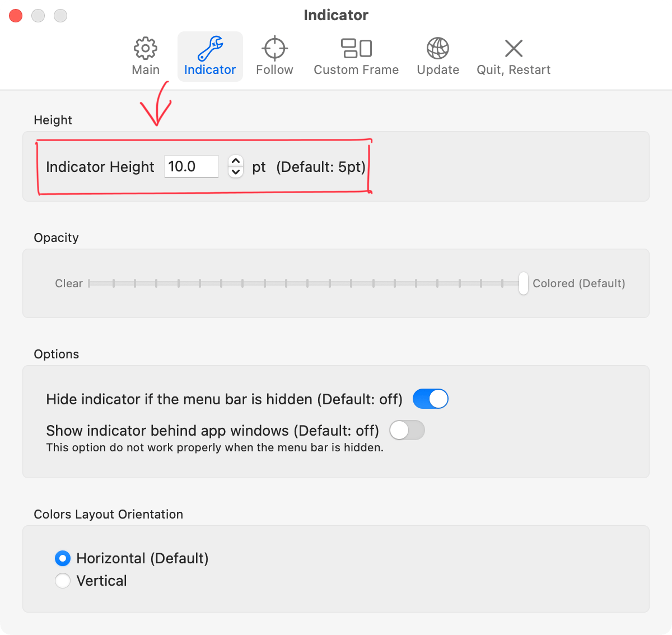The image size is (672, 635).
Task: Click the Clear end of opacity slider
Action: (91, 283)
